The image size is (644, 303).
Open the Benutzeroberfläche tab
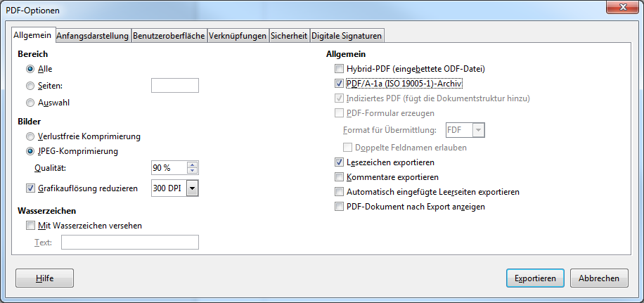(169, 36)
